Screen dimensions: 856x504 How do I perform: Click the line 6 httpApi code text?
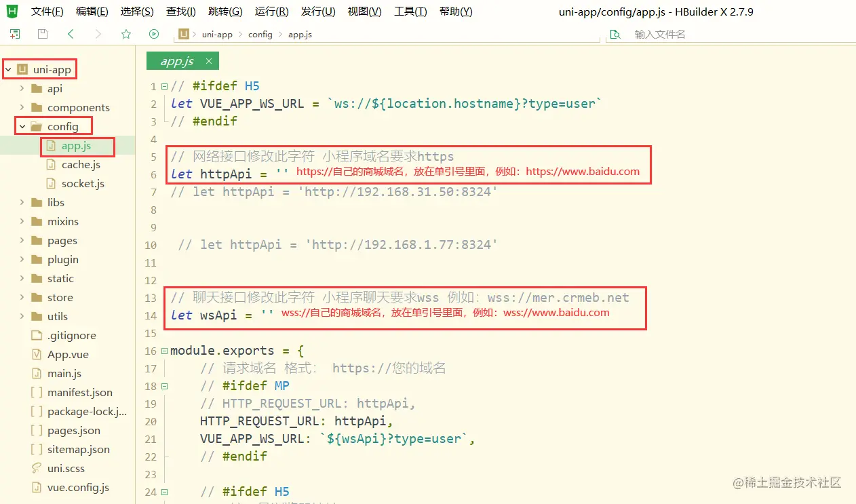(229, 174)
